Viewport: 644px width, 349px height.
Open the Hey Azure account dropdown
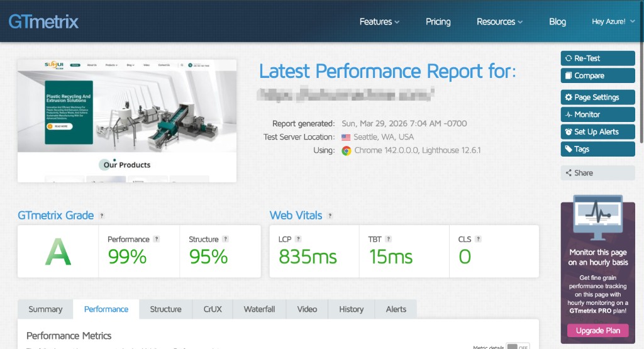click(613, 21)
